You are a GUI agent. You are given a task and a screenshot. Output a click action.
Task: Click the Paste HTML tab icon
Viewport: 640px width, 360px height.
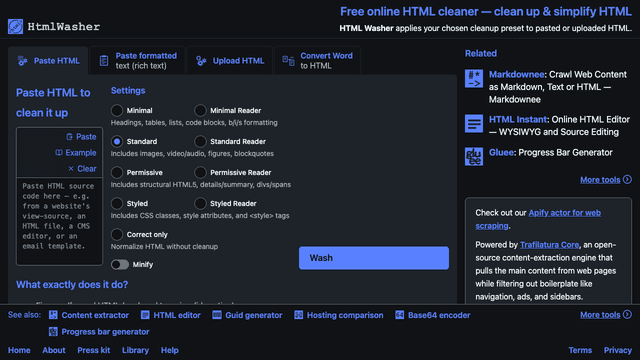(22, 61)
